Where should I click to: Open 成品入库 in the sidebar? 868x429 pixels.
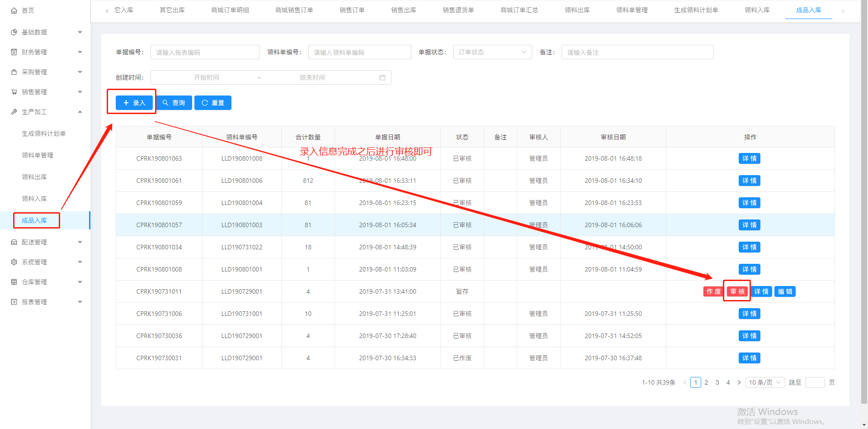(34, 220)
